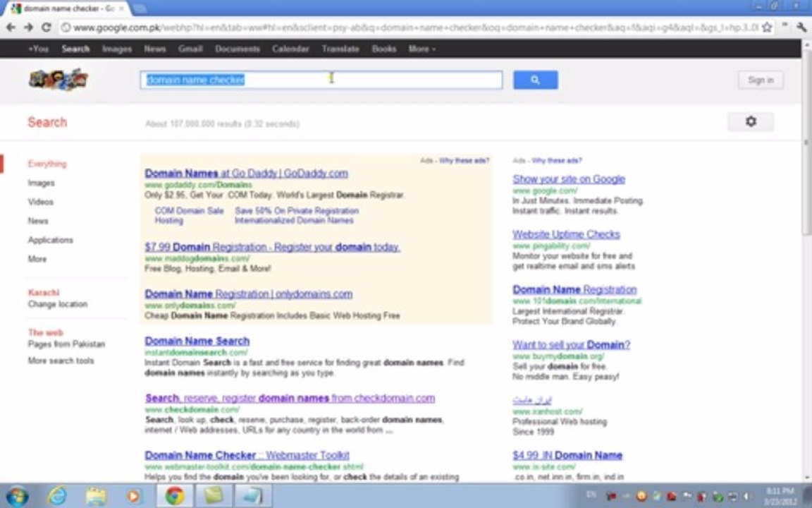Image resolution: width=812 pixels, height=508 pixels.
Task: Go to Images in the Google bar
Action: (x=117, y=49)
